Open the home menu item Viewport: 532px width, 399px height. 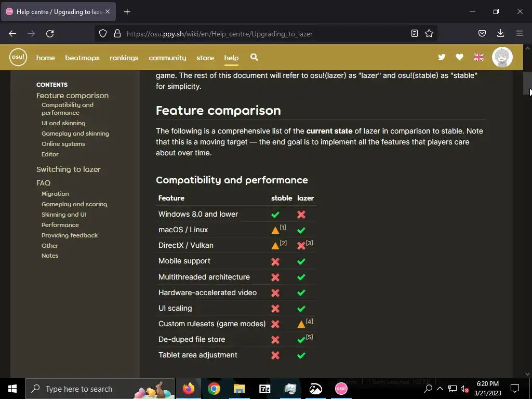(x=46, y=58)
